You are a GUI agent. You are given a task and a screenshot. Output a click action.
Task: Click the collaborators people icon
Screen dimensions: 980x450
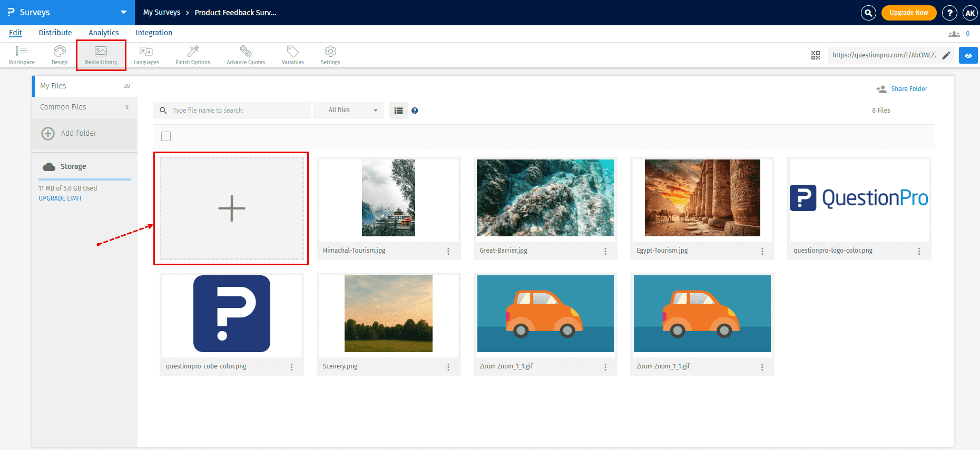tap(954, 34)
